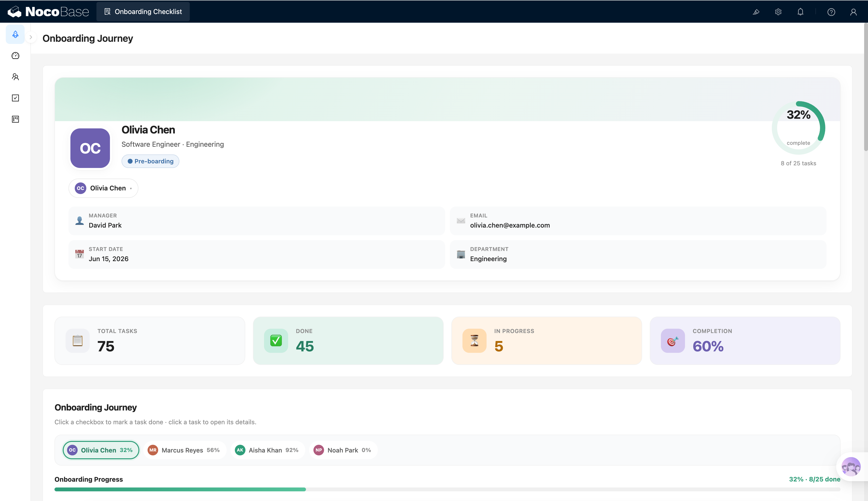This screenshot has width=868, height=501.
Task: Click the Done value 45
Action: click(305, 346)
